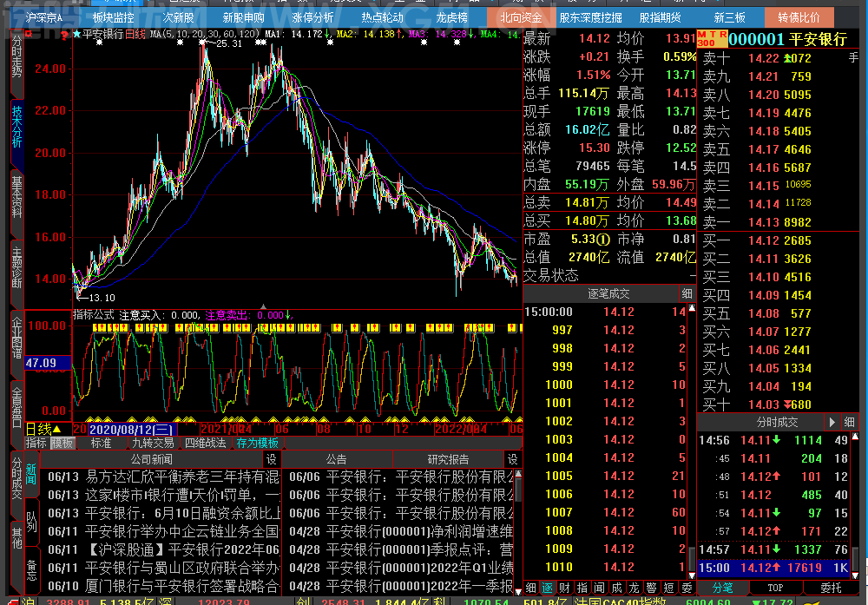Open the 龙虎榜 tab
The height and width of the screenshot is (605, 868).
click(451, 17)
